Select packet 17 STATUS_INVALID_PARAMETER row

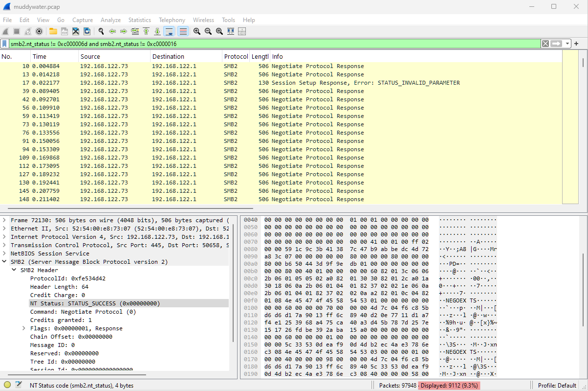tap(281, 83)
